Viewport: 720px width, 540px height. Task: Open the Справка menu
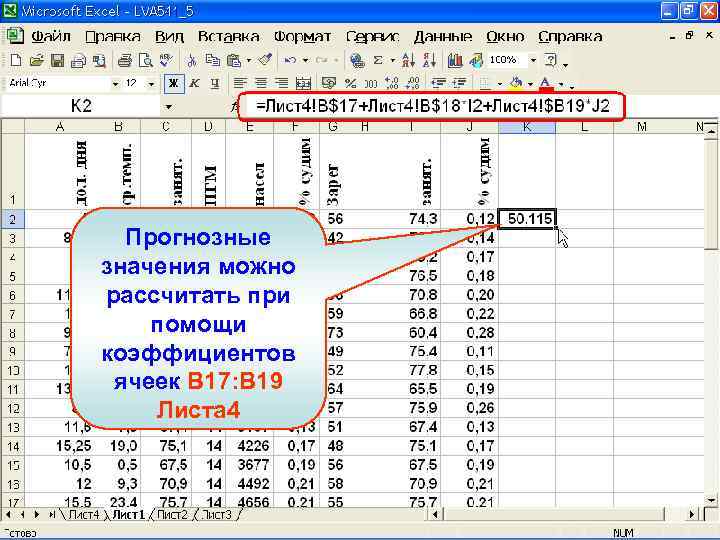[x=570, y=37]
